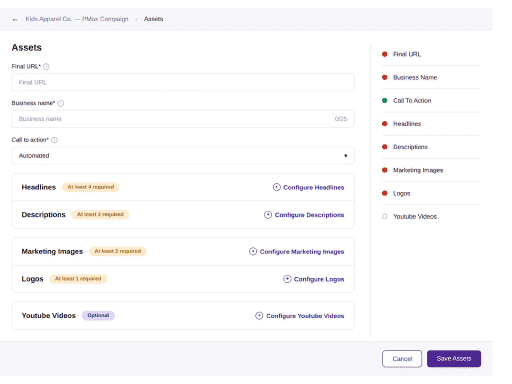The width and height of the screenshot is (512, 384).
Task: Click info icon next to Business name label
Action: pyautogui.click(x=61, y=103)
